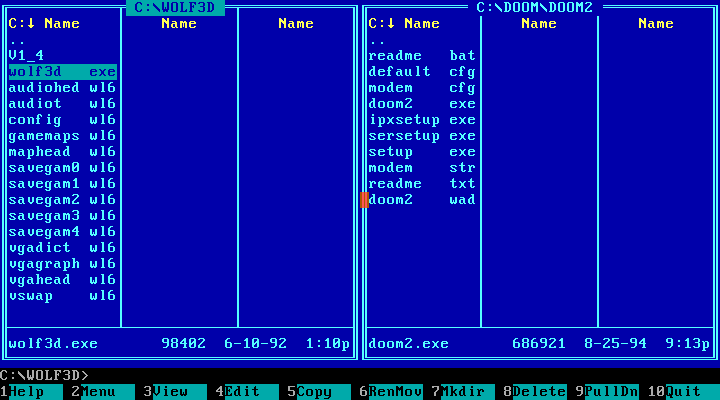Viewport: 720px width, 400px height.
Task: Select maphead wl6 file
Action: pyautogui.click(x=62, y=152)
